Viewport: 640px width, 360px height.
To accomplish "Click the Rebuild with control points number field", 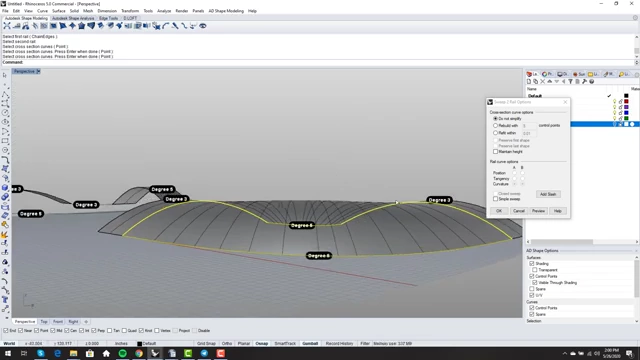I will coord(529,126).
